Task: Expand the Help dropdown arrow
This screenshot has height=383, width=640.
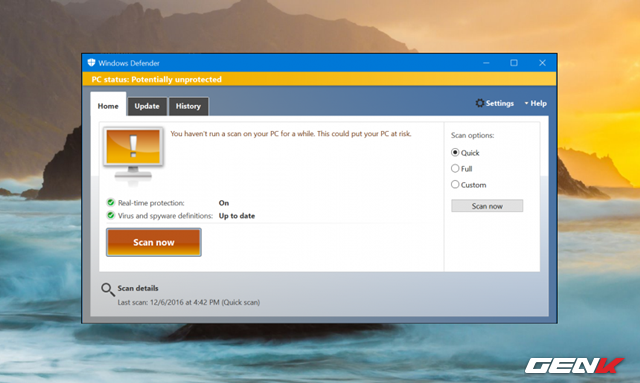Action: [x=527, y=103]
